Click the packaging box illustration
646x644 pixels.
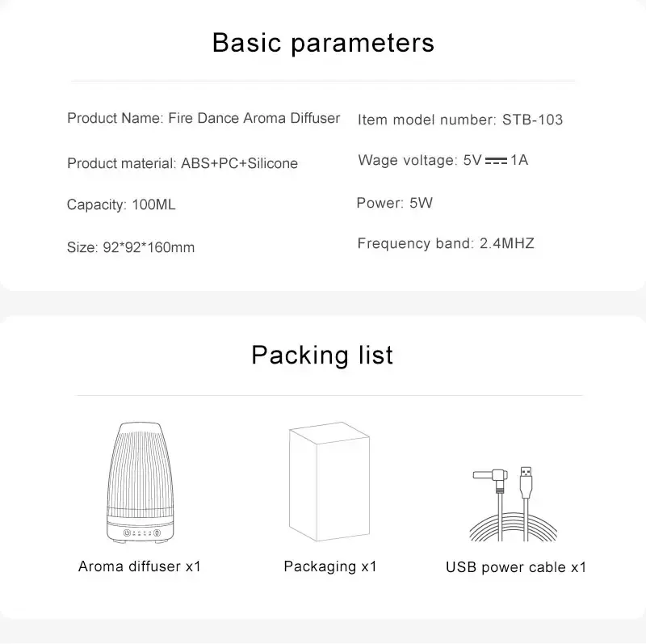click(x=329, y=482)
